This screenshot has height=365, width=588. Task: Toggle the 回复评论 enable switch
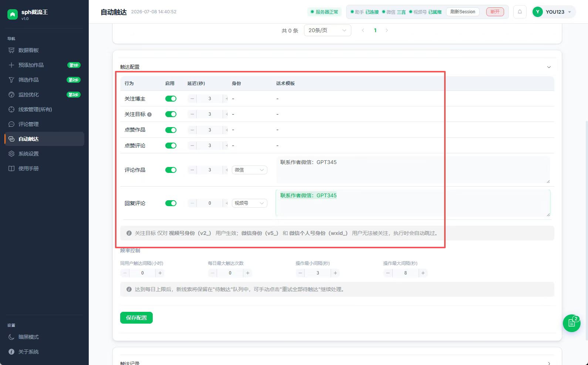click(171, 203)
